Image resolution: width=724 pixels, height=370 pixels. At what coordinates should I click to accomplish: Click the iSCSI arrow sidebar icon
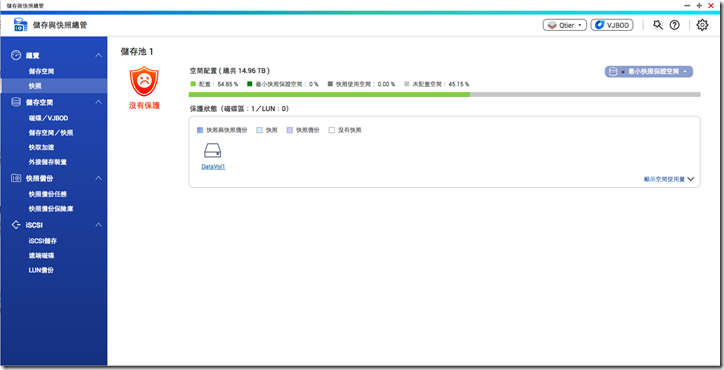click(16, 224)
